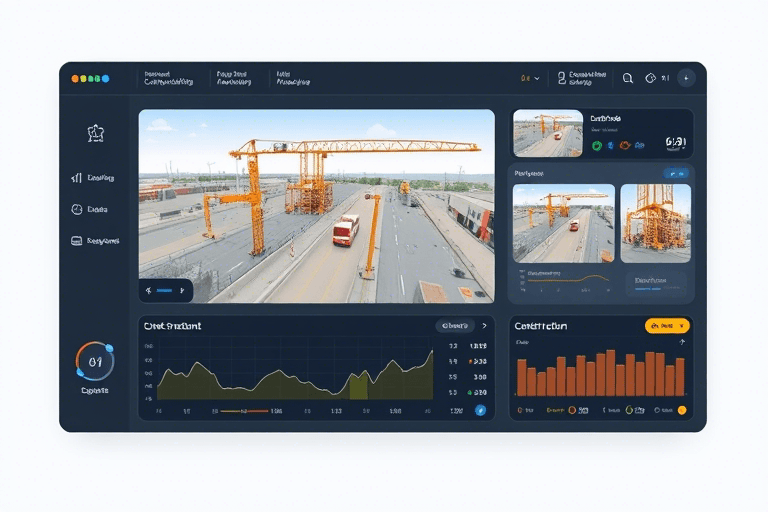Open the tall crane thumbnail on the right
This screenshot has width=768, height=512.
pyautogui.click(x=655, y=223)
